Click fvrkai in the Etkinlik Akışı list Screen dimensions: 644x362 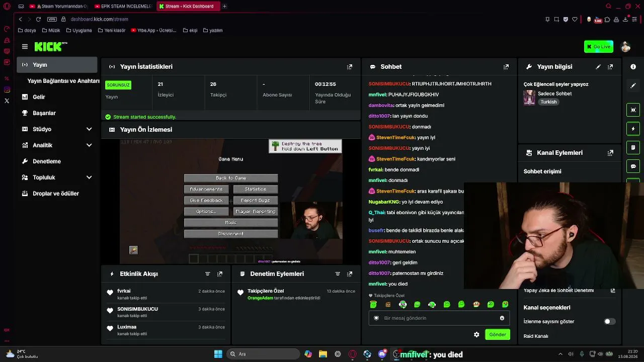(124, 291)
